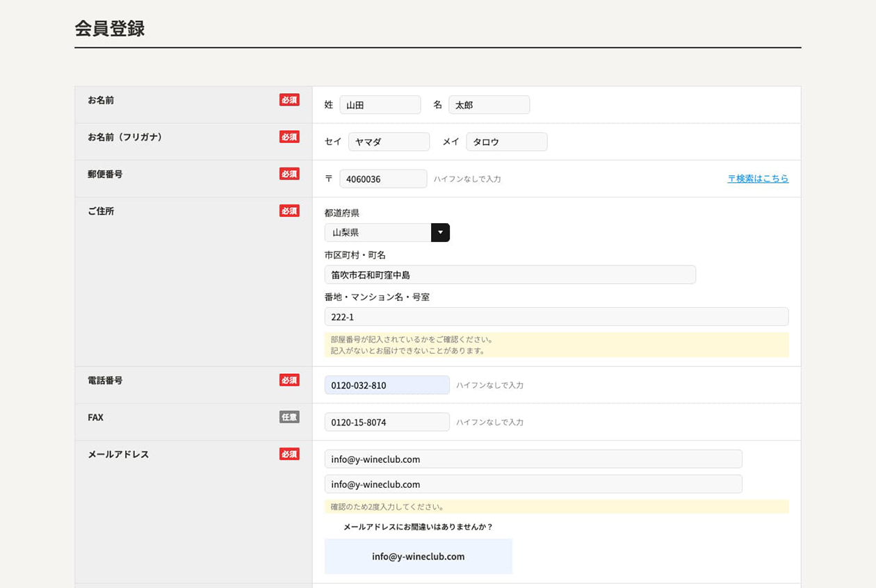Click the メールアドレス row label
This screenshot has width=876, height=588.
point(118,454)
